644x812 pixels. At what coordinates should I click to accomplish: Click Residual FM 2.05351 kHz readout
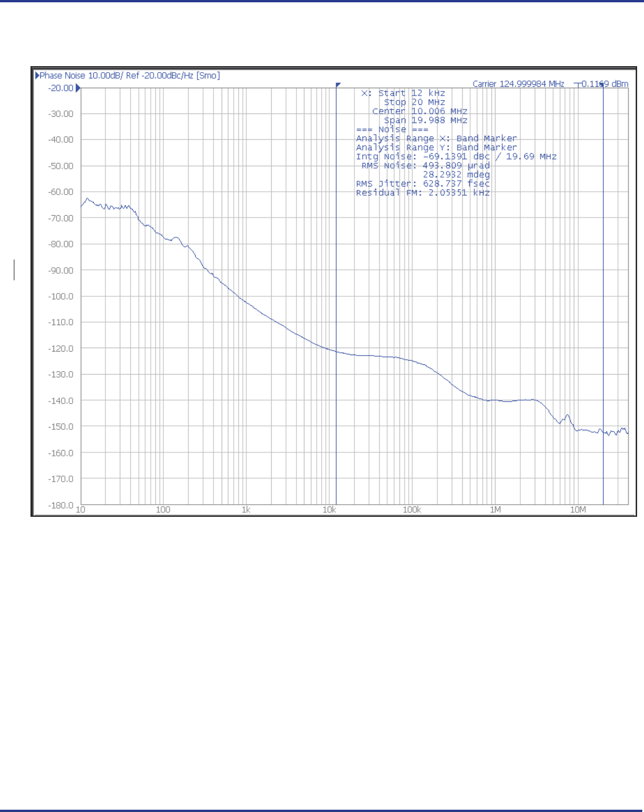(422, 193)
